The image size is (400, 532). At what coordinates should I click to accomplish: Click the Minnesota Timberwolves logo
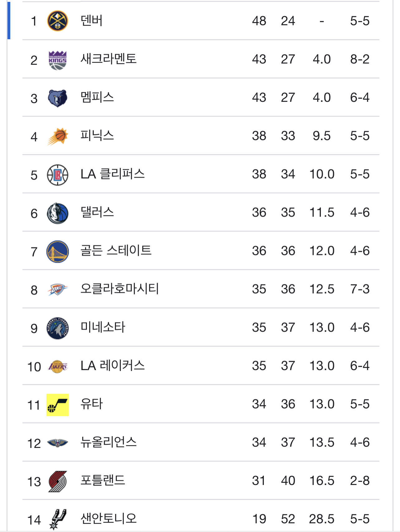click(57, 328)
